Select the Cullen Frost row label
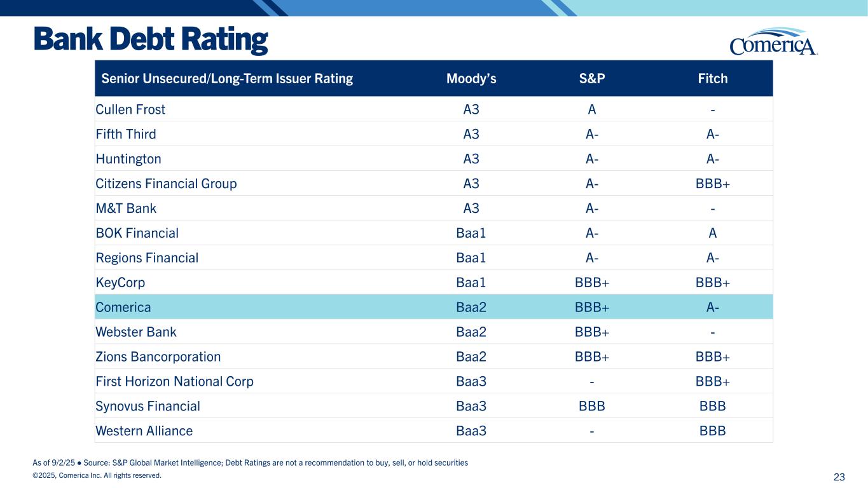Image resolution: width=868 pixels, height=488 pixels. [x=130, y=109]
